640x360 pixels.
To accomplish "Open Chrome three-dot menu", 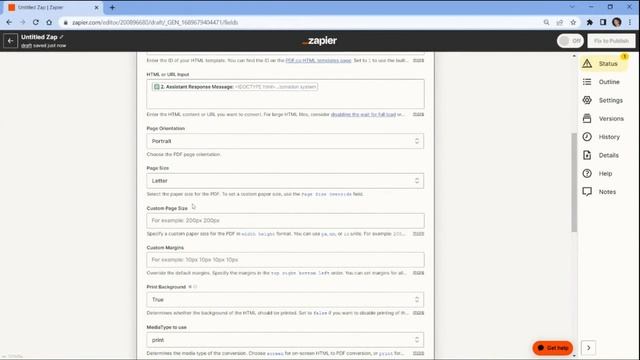I will click(630, 22).
